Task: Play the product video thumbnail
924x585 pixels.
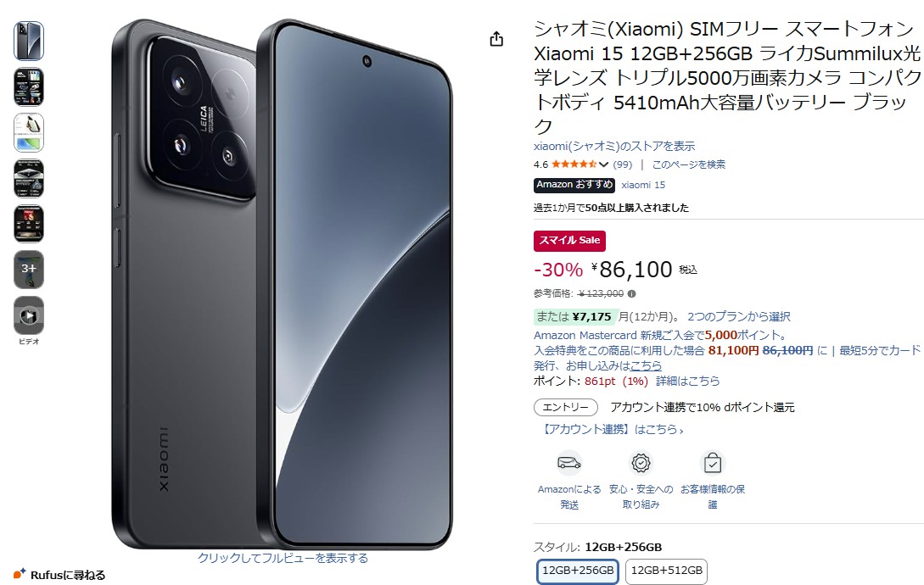Action: click(x=29, y=315)
